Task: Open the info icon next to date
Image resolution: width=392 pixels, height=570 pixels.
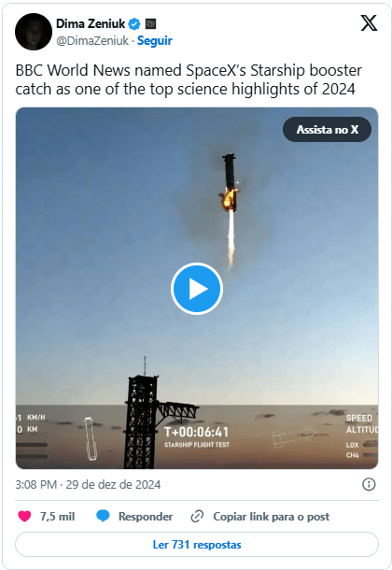Action: [369, 484]
